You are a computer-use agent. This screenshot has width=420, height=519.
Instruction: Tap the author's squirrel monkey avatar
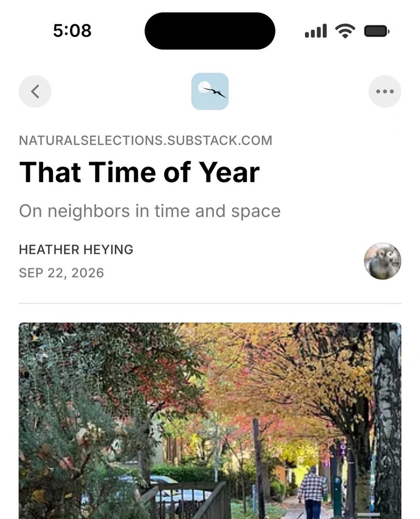pos(383,261)
